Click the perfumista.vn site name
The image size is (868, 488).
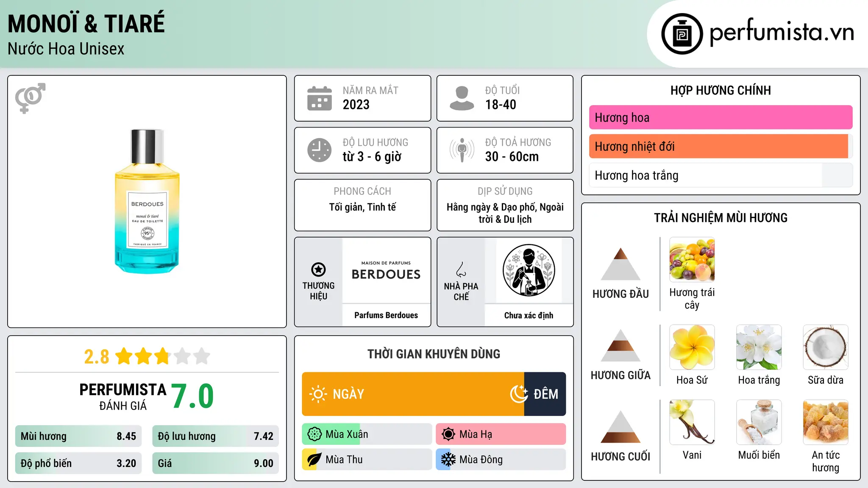782,32
